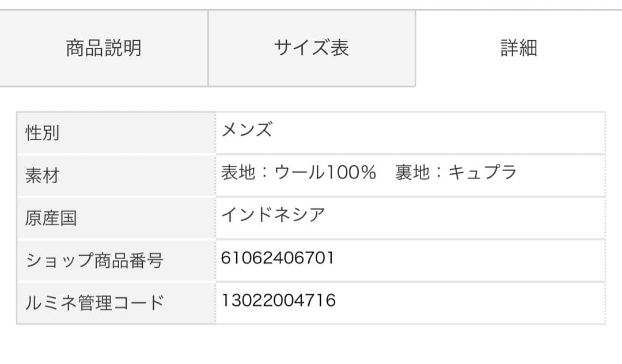
Task: Click the 素材 row label
Action: [x=43, y=176]
